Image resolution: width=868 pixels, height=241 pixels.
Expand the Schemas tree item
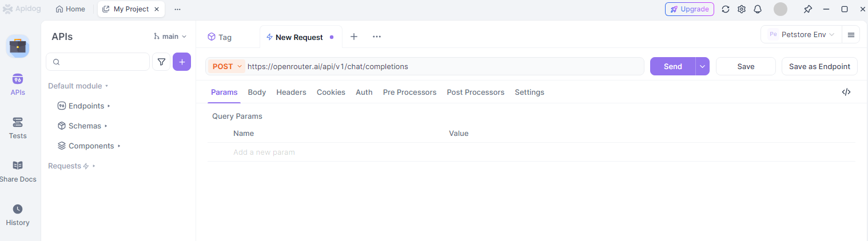[82, 126]
